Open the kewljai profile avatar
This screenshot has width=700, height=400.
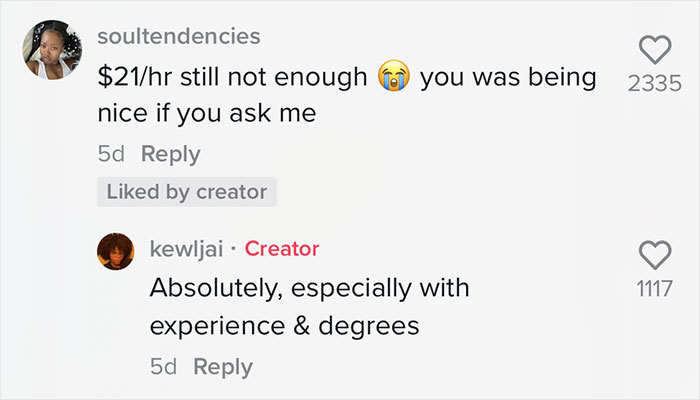[x=115, y=251]
